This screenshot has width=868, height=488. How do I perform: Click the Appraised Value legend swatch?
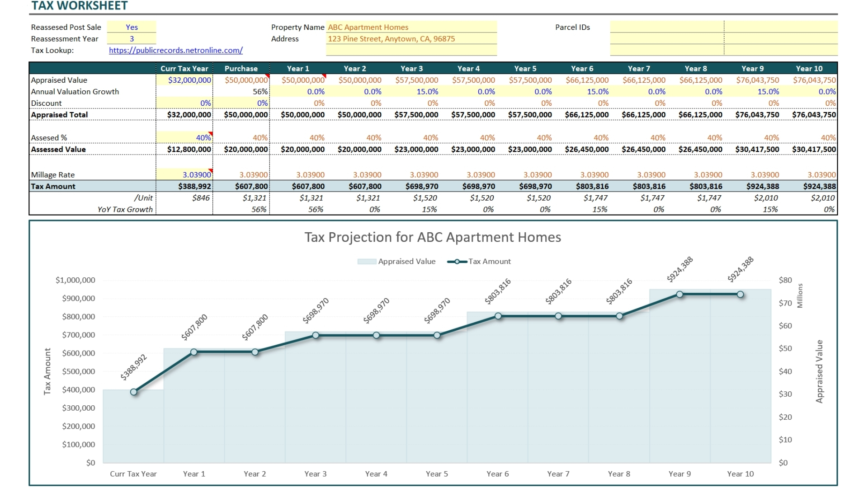tap(366, 262)
